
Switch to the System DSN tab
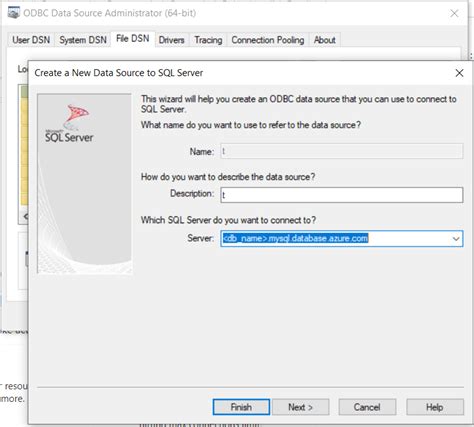coord(83,40)
